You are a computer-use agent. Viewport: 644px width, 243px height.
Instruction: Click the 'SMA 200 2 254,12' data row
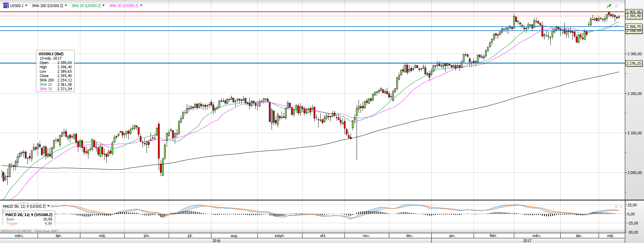click(55, 80)
